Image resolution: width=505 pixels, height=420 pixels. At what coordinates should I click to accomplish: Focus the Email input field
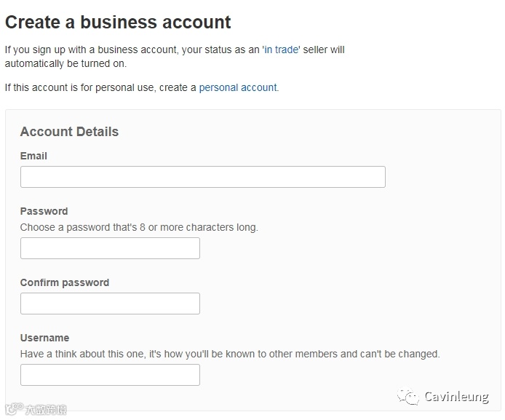[x=202, y=177]
